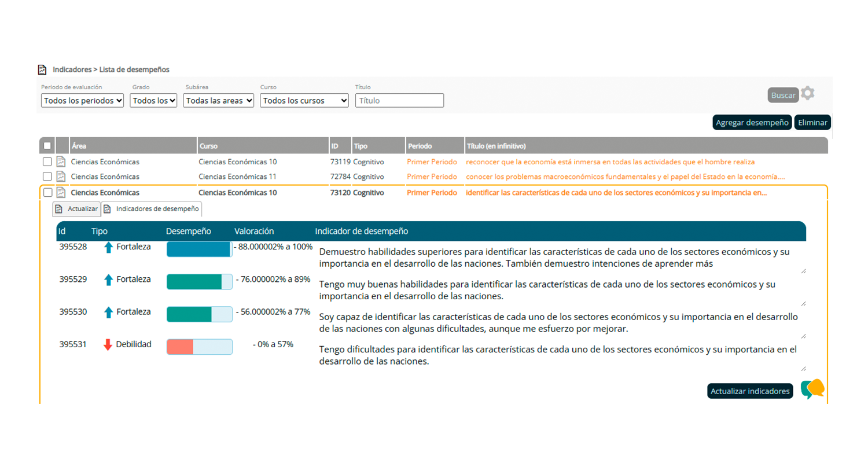Open the chat bubbles help icon

tap(812, 389)
